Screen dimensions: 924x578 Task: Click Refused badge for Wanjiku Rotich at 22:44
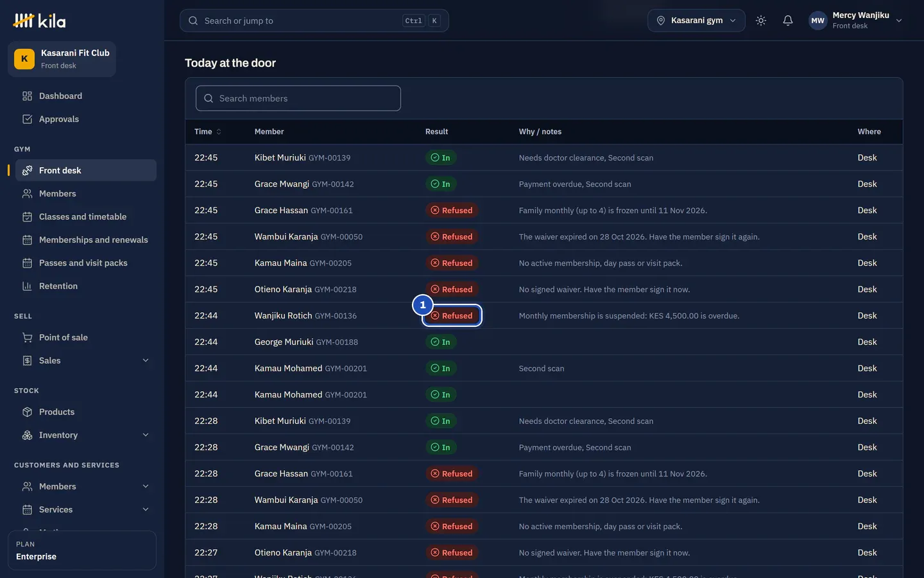pyautogui.click(x=452, y=316)
